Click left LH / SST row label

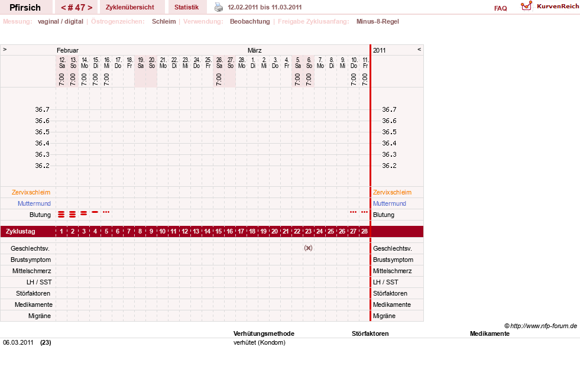(39, 282)
